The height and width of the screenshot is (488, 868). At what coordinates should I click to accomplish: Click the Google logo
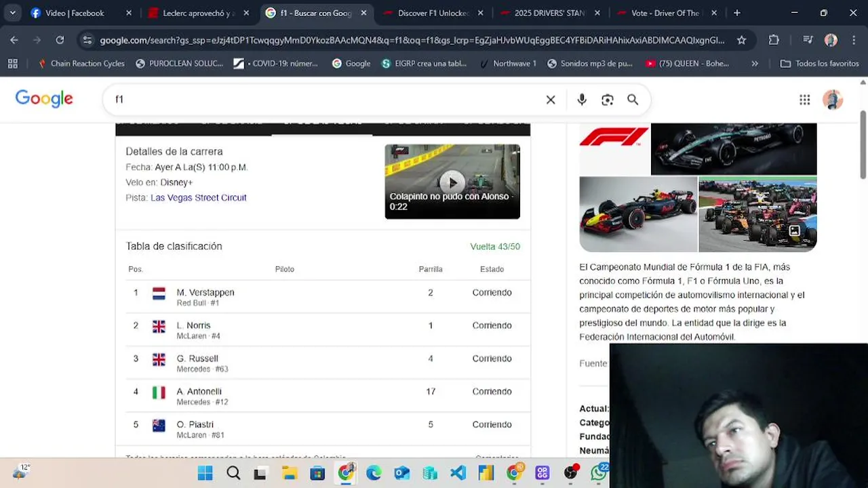(44, 99)
